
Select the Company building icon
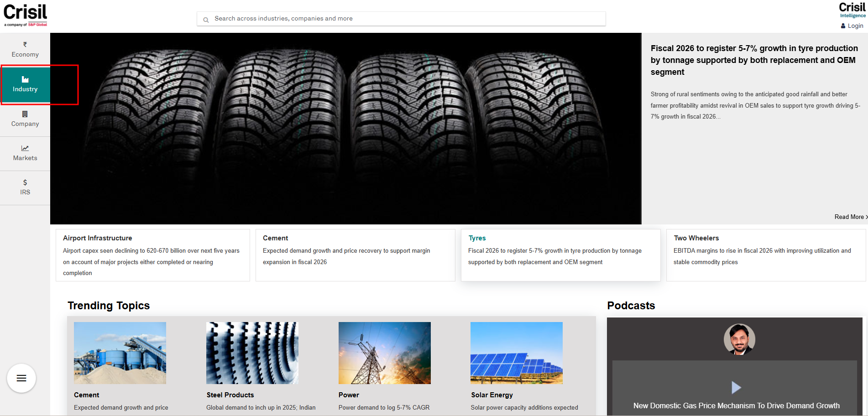click(x=25, y=114)
